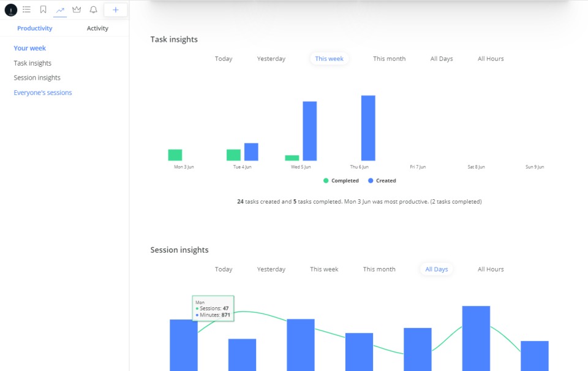Screen dimensions: 588x371
Task: Click the Sun 9 Jun axis label
Action: tap(535, 167)
